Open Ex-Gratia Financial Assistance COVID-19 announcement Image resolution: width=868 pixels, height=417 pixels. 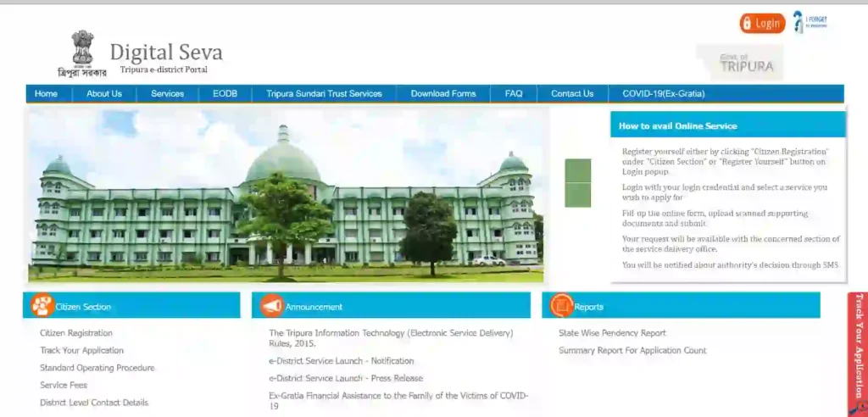tap(398, 400)
